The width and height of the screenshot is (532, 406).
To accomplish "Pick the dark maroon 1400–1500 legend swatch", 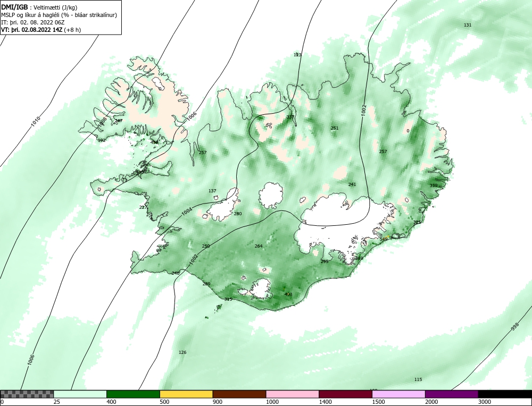I will click(x=345, y=394).
